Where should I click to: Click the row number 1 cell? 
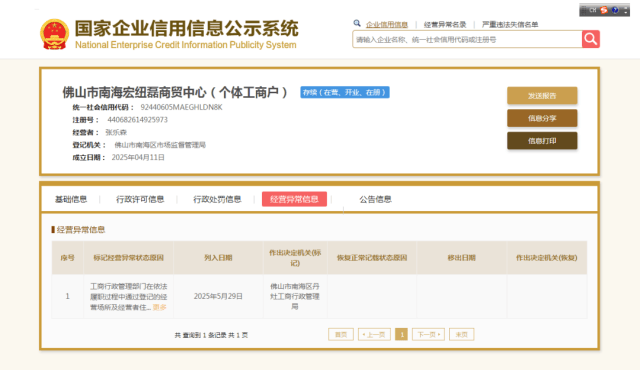pos(67,296)
